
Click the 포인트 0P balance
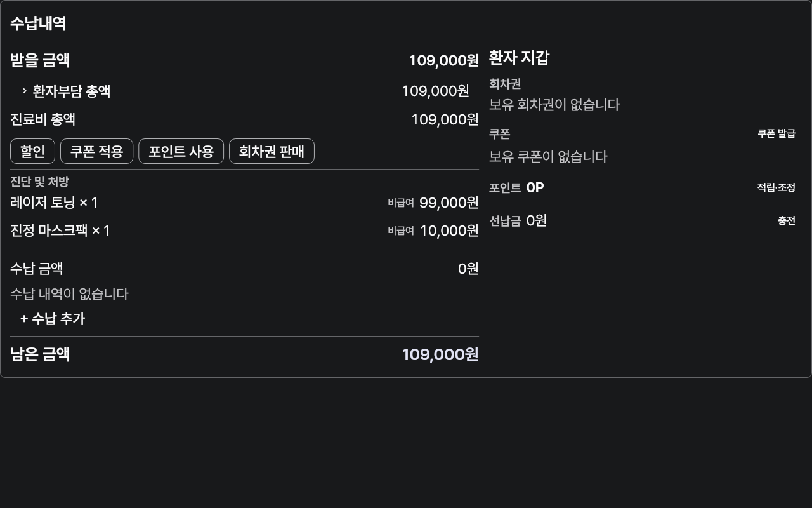click(535, 187)
